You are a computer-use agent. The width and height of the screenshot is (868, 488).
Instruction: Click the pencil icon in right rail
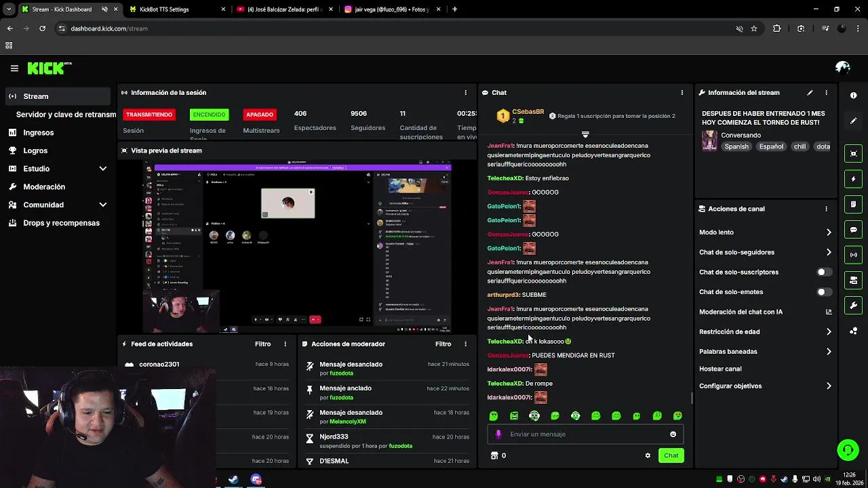coord(853,121)
